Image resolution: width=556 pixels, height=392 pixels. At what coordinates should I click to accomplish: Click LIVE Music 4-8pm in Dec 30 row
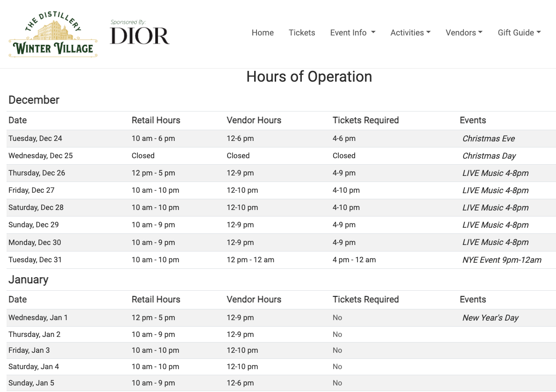pos(495,242)
